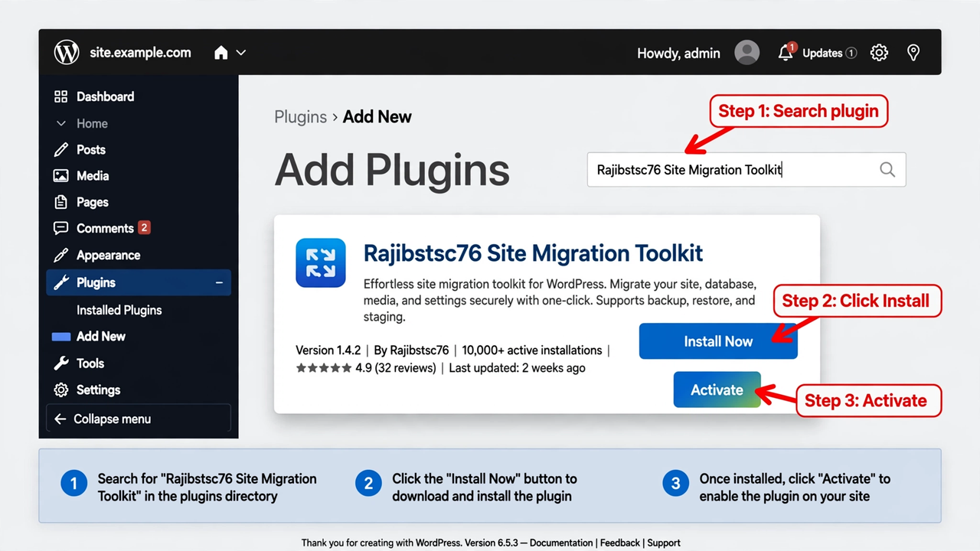Click Last updated: 2 weeks ago text
980x551 pixels.
[517, 368]
